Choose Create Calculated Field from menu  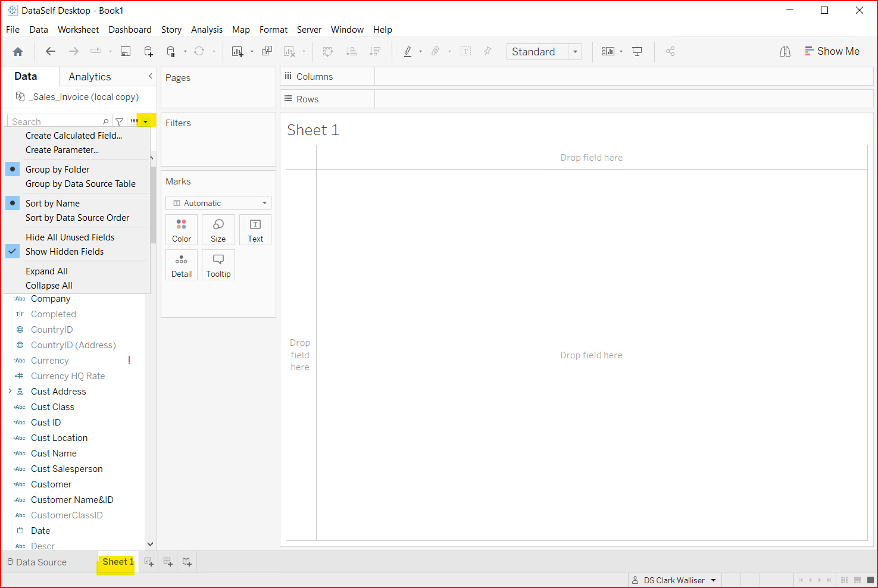[74, 136]
